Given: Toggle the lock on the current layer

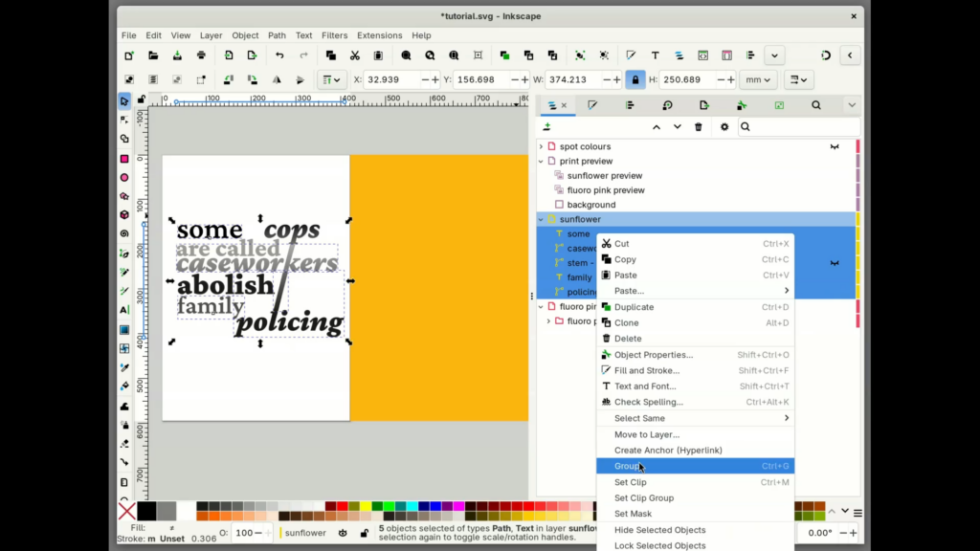Looking at the screenshot, I should pos(366,533).
